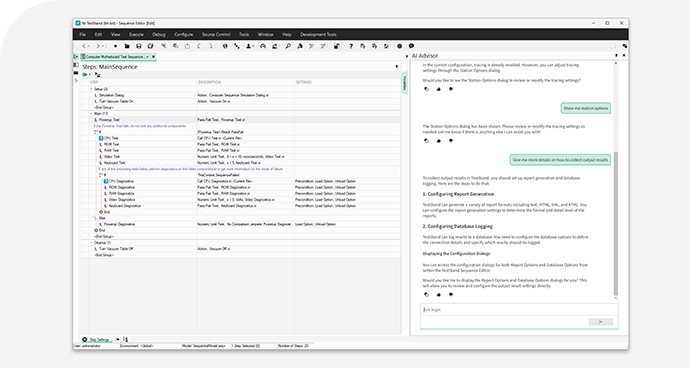Select the Video Diagnostics step
This screenshot has width=690, height=368.
pyautogui.click(x=119, y=200)
